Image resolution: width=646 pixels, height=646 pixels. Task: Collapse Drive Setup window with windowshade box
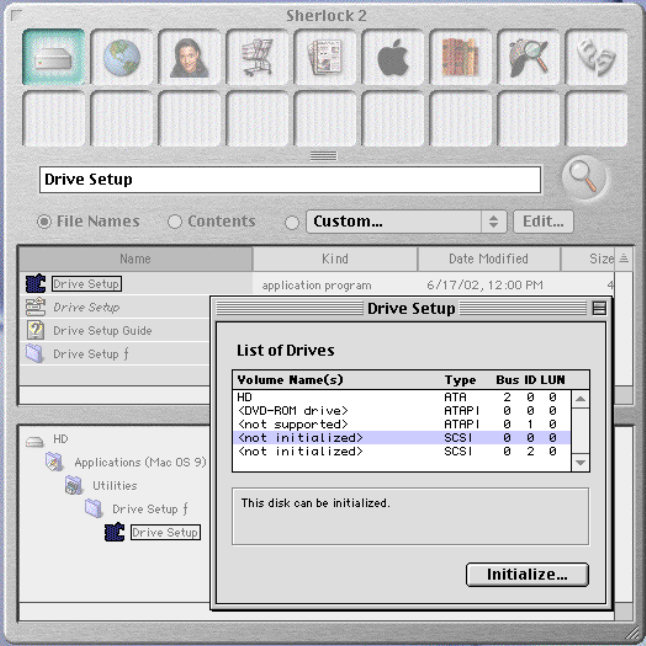tap(599, 308)
